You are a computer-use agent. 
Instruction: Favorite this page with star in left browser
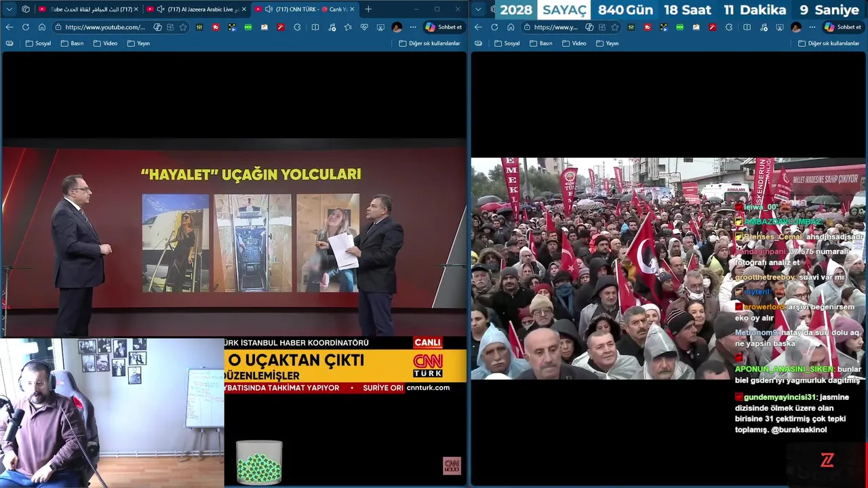tap(183, 27)
